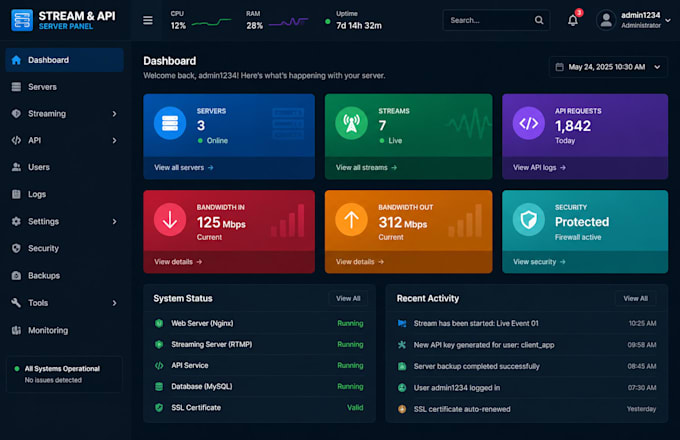Click the Bandwidth In down-arrow icon

point(170,220)
